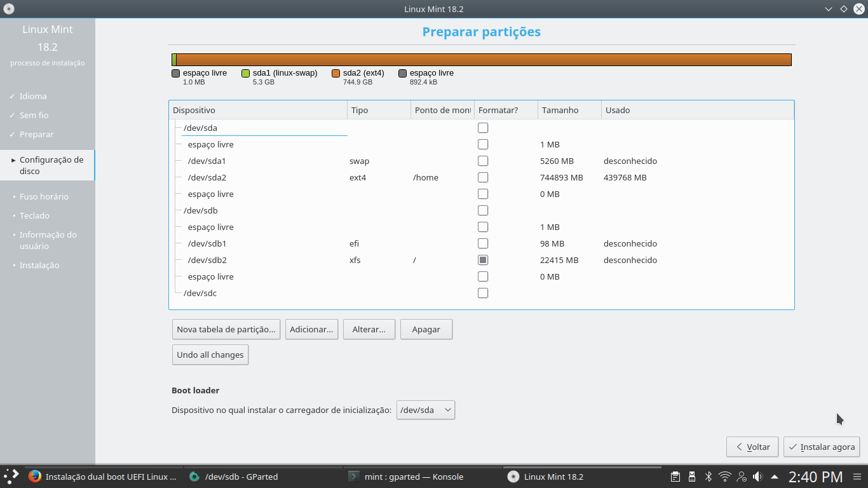Toggle format checkbox for /dev/sda

click(x=483, y=128)
